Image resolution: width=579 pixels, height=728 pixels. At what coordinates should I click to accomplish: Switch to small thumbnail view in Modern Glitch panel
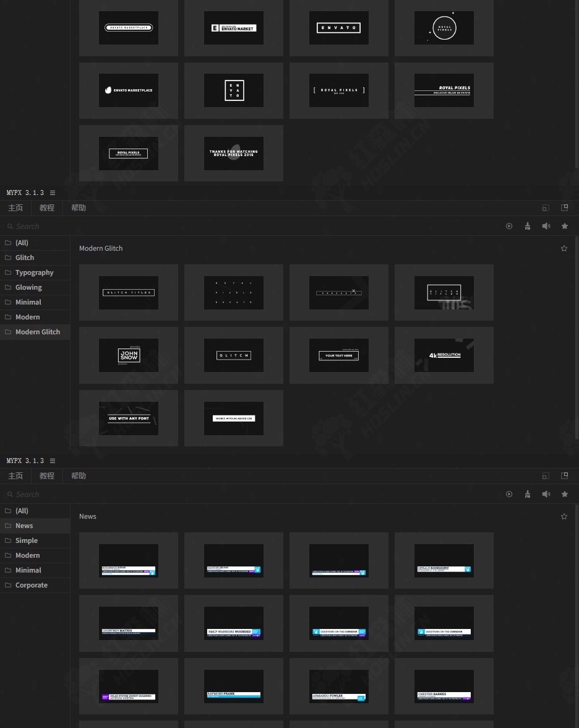(x=546, y=207)
